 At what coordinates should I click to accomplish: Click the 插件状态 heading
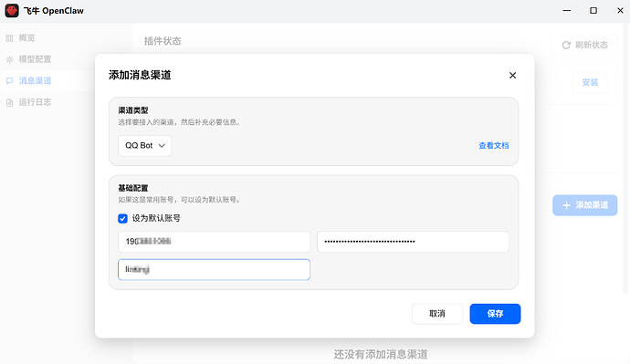click(163, 41)
